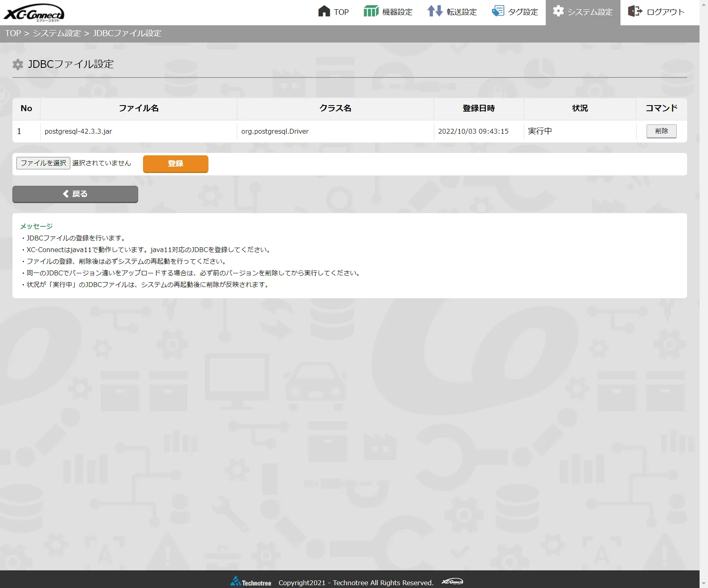The width and height of the screenshot is (708, 588).
Task: Click the ログアウト door icon
Action: pyautogui.click(x=635, y=11)
